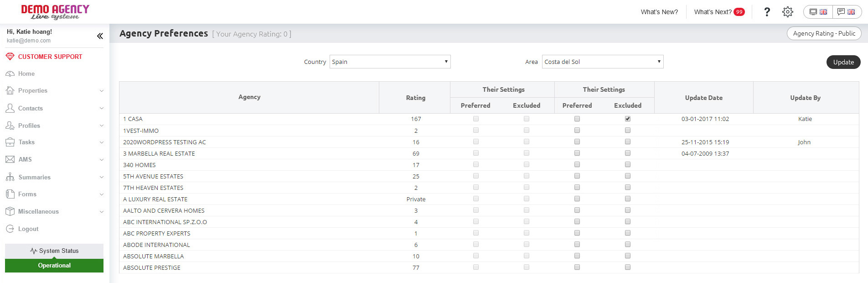Click the Demo Agency logo
The height and width of the screenshot is (283, 868).
[55, 12]
